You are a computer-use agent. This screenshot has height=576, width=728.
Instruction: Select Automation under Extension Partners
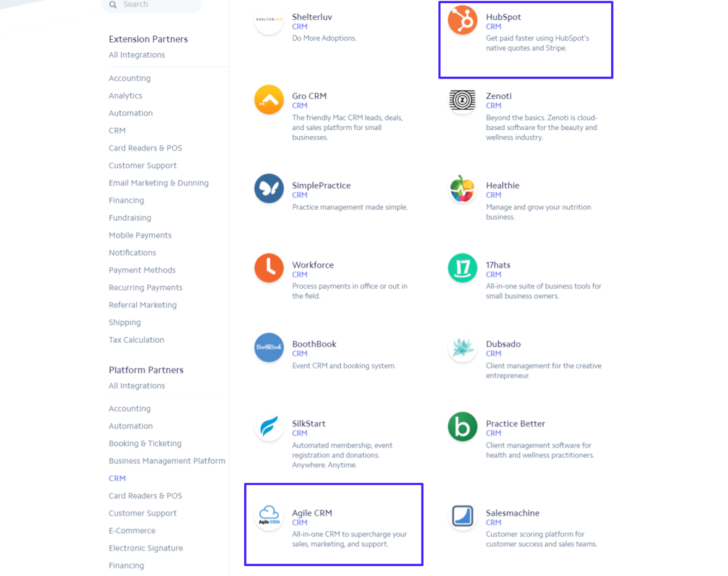[x=131, y=113]
